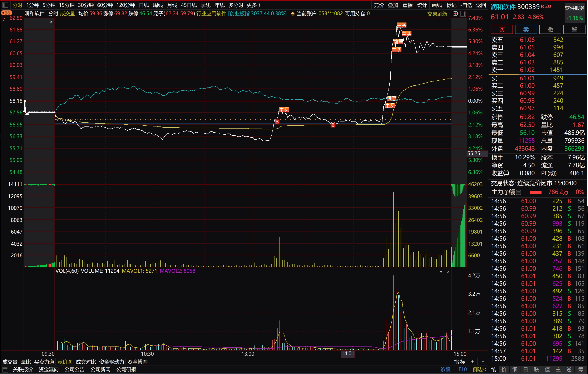Expand the double-chevron arrow under BS
Screen dimensions: 588x374
pyautogui.click(x=4, y=19)
